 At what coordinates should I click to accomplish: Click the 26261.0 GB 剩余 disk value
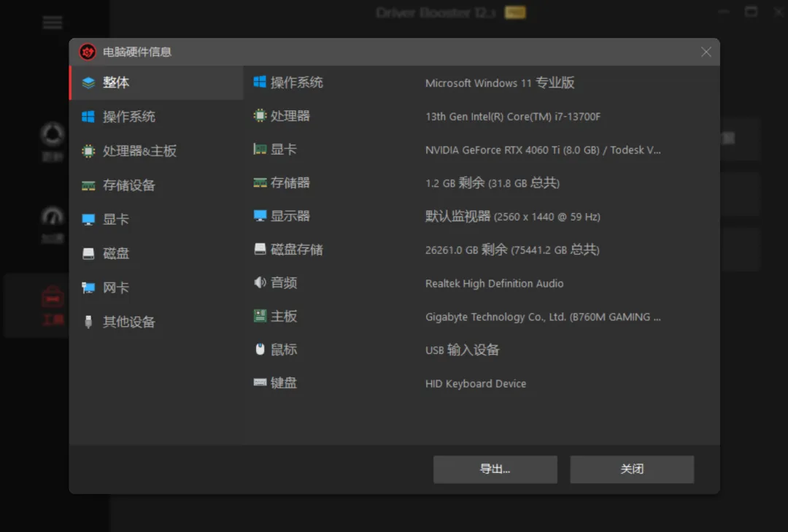point(513,250)
